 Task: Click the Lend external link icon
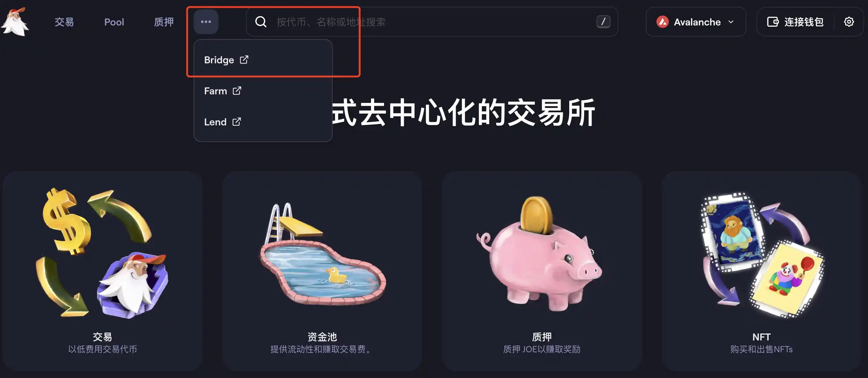(x=237, y=122)
